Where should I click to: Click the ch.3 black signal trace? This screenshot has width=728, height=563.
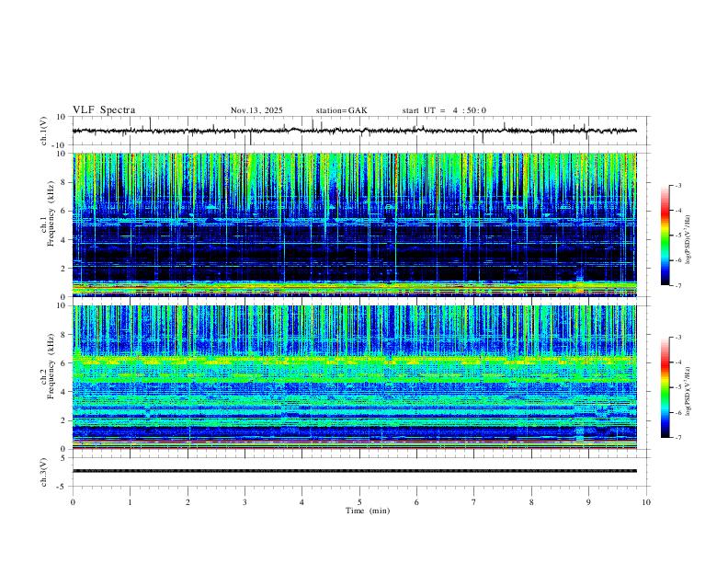tap(354, 471)
